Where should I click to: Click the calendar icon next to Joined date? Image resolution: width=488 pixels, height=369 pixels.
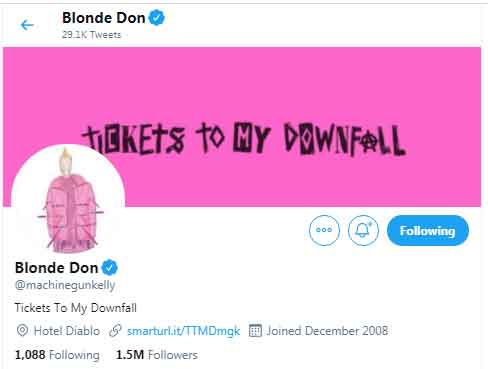coord(255,331)
